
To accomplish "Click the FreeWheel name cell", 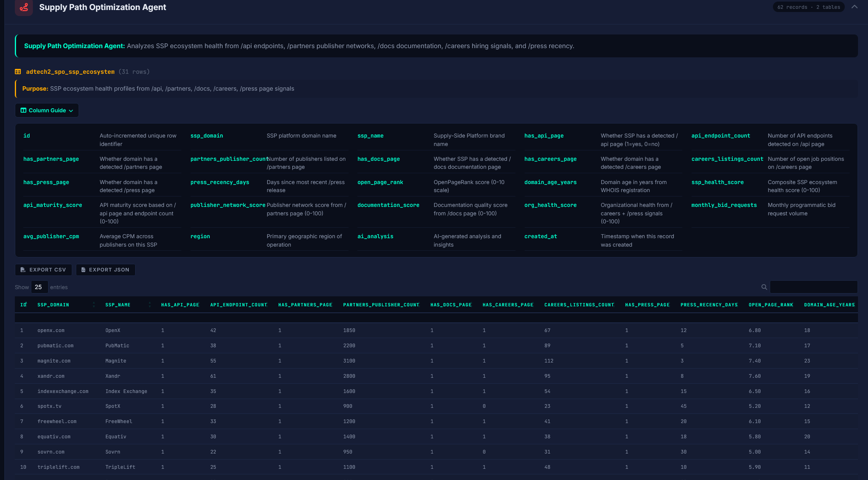I will coord(119,421).
